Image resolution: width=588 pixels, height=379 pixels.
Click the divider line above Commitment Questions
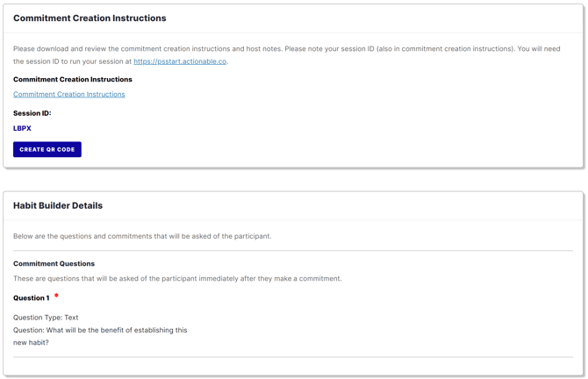point(293,251)
